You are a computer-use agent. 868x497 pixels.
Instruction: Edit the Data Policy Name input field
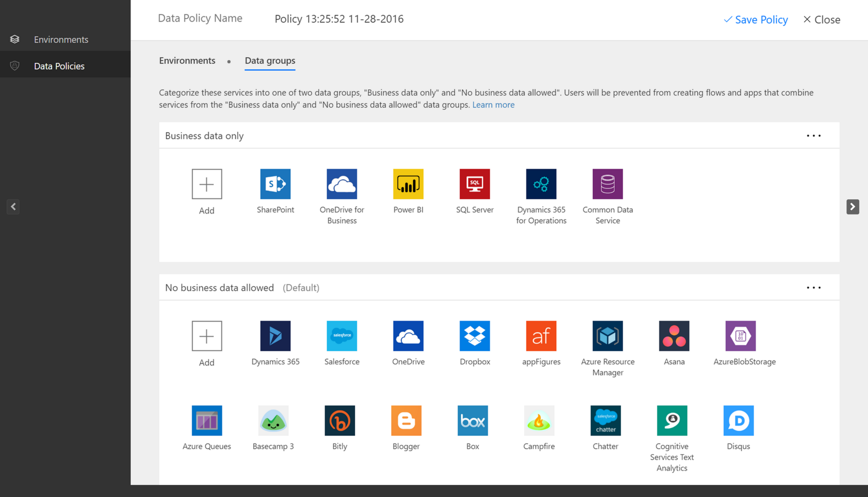pyautogui.click(x=338, y=19)
